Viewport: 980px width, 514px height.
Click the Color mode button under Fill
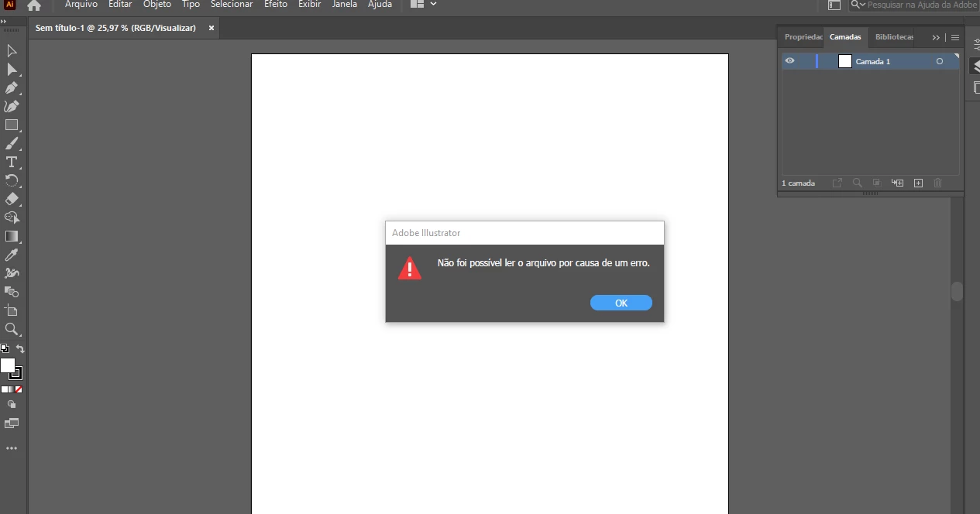3,389
